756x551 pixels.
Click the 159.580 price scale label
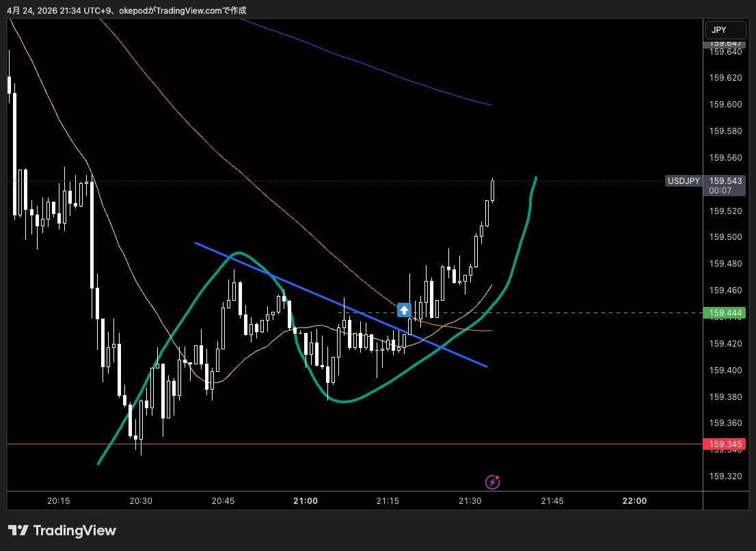(x=725, y=131)
